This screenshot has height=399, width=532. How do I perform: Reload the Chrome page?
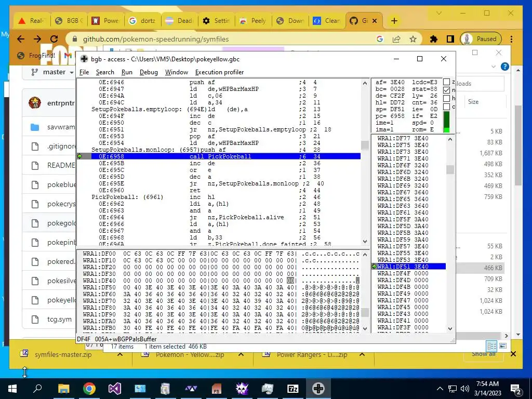click(54, 39)
